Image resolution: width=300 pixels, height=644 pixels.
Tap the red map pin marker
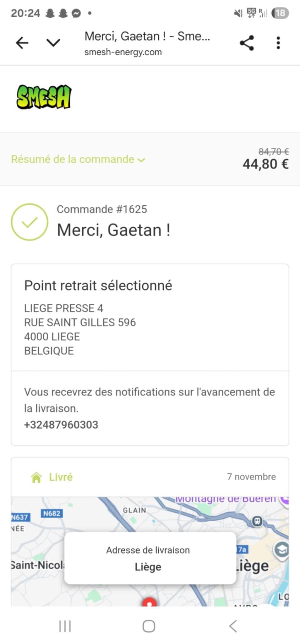150,602
